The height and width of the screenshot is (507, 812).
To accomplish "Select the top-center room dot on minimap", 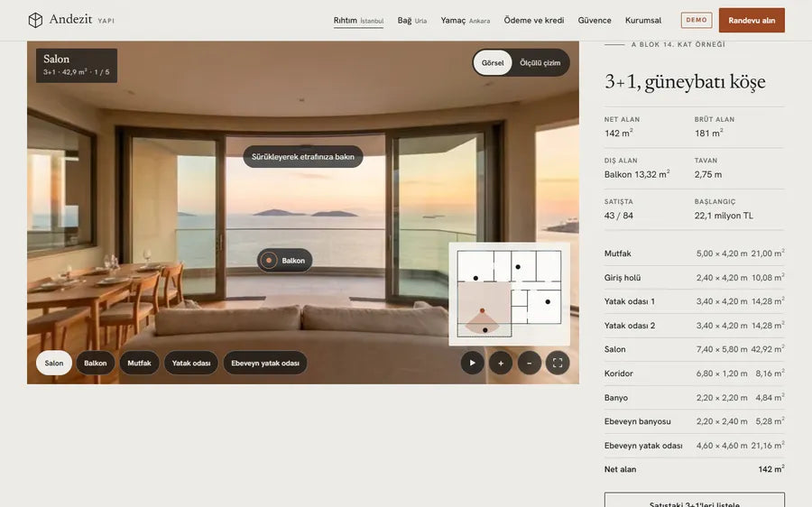I will coord(518,267).
